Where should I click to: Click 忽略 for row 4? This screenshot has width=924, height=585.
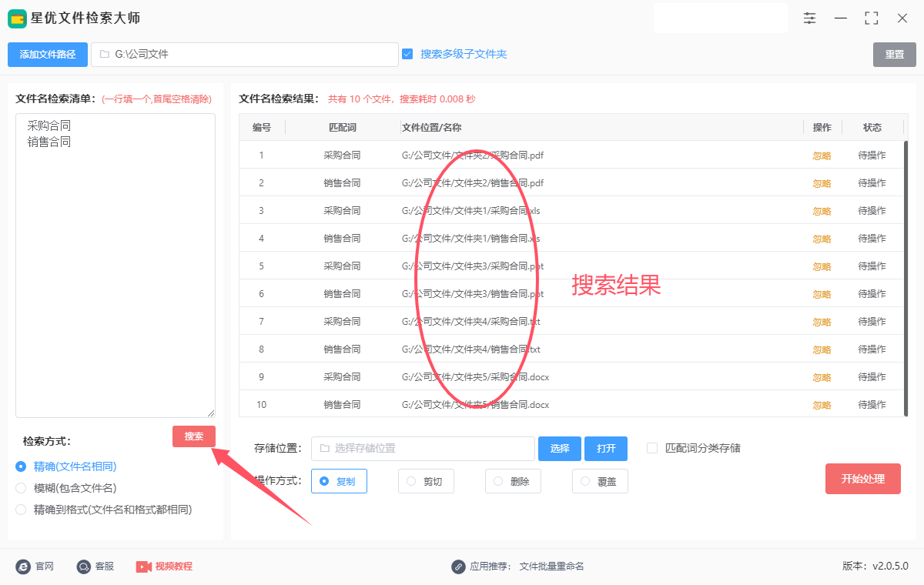822,239
